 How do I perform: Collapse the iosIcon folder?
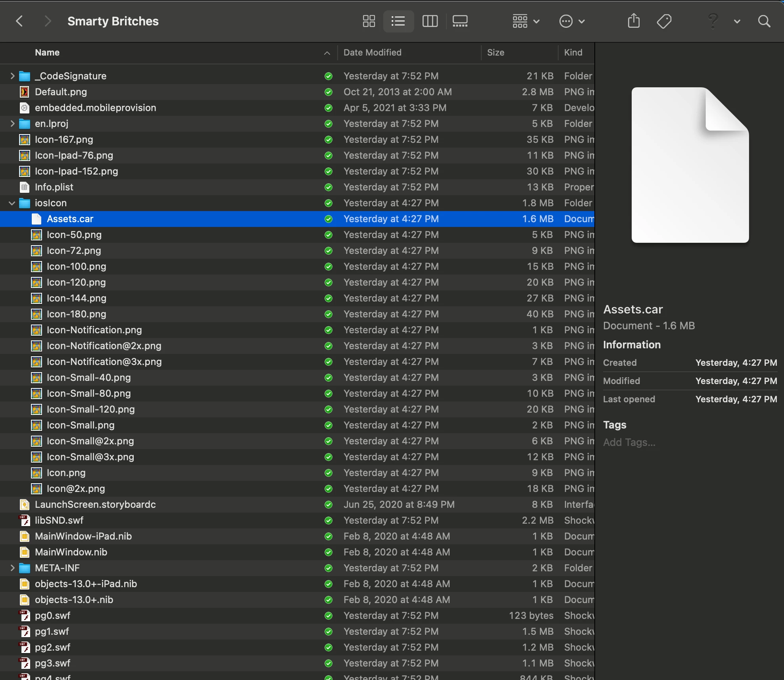(12, 203)
